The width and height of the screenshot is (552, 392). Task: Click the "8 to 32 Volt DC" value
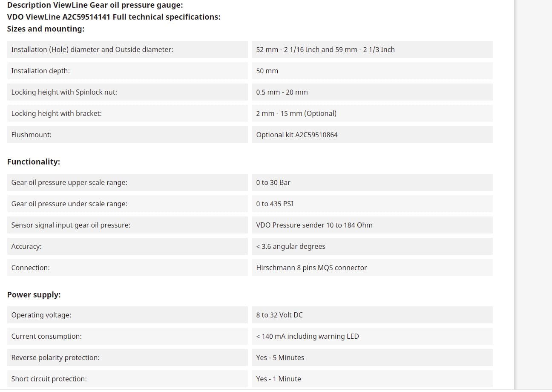coord(279,315)
